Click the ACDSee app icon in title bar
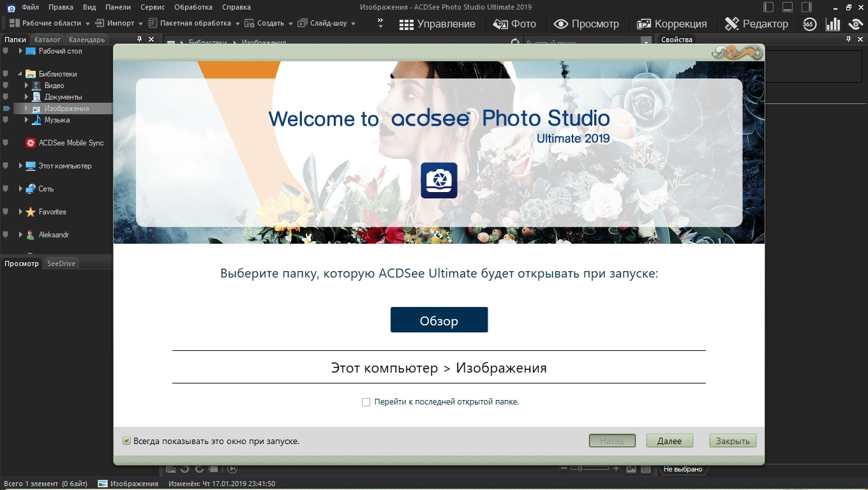Image resolution: width=868 pixels, height=490 pixels. (11, 7)
